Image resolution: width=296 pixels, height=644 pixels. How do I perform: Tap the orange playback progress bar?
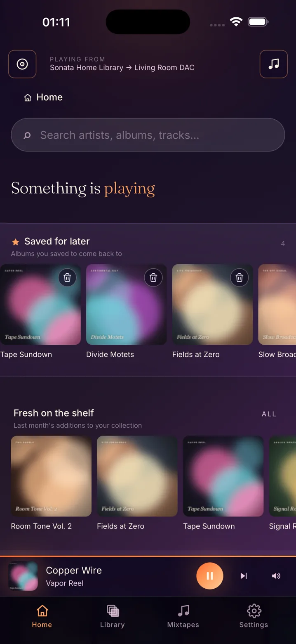tap(148, 556)
